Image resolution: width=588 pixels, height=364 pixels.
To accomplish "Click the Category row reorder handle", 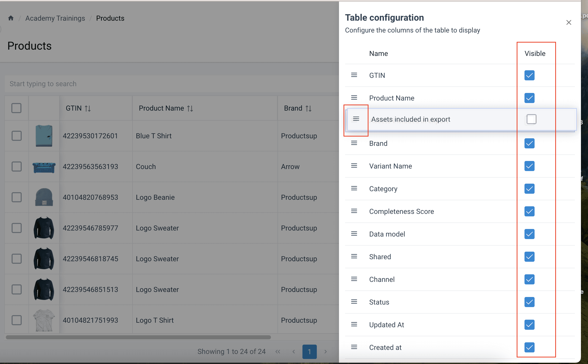I will pyautogui.click(x=354, y=188).
